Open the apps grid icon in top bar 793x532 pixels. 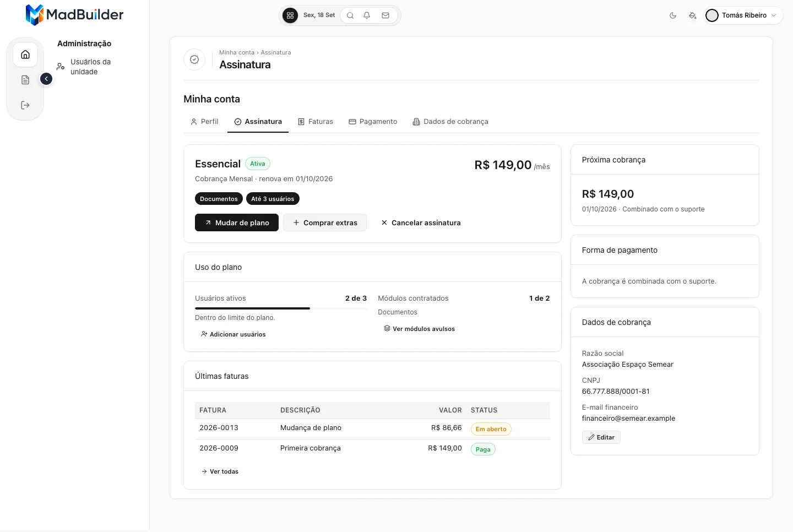tap(290, 15)
